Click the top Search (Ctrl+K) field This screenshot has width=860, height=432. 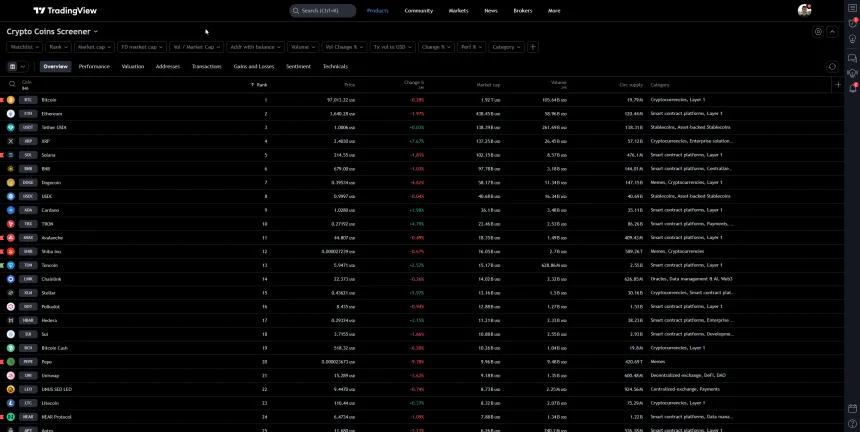[322, 10]
